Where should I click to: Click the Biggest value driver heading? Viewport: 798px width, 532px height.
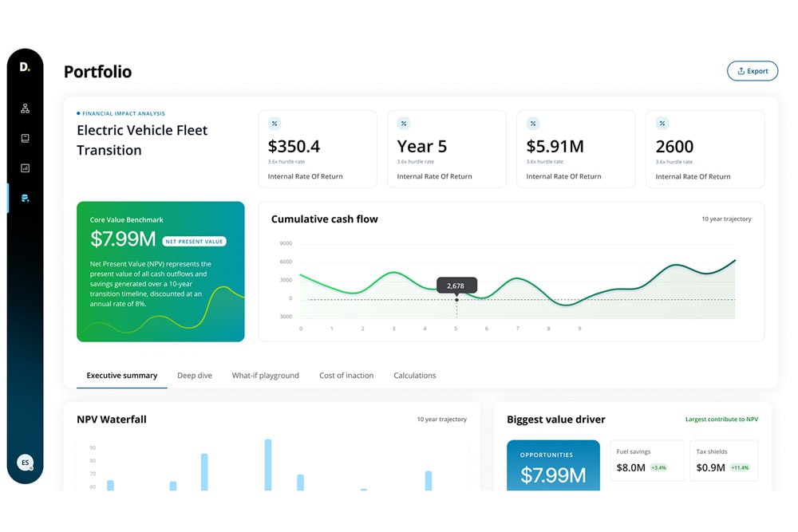pos(555,420)
